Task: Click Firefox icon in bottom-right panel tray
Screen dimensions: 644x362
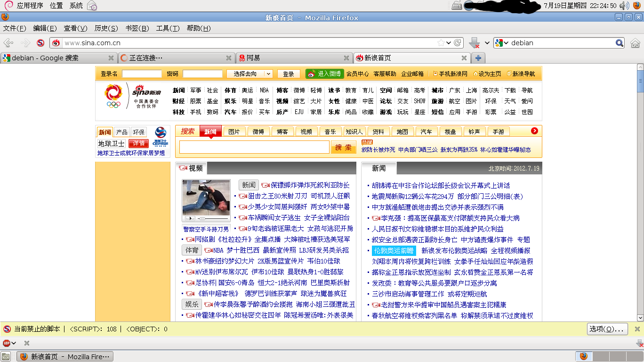Action: [x=583, y=356]
